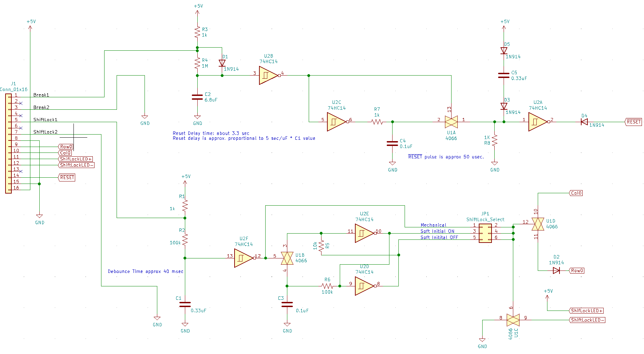644x354 pixels.
Task: Click resistor R1 1k symbol
Action: coord(185,206)
